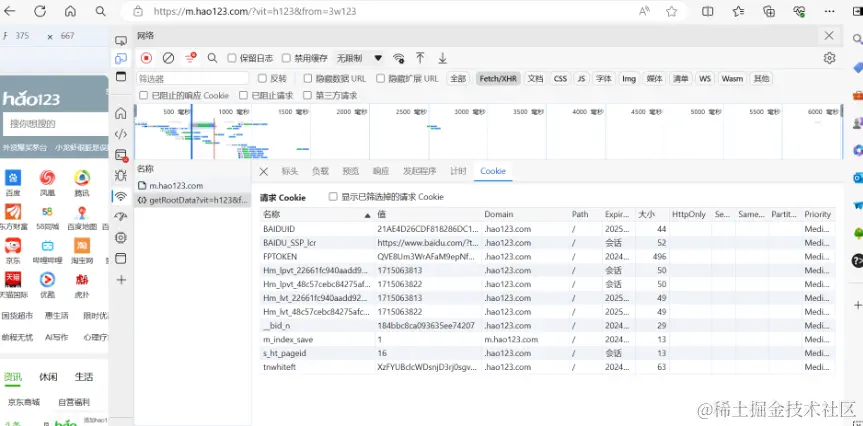The image size is (863, 426).
Task: Stop recording network log red button
Action: point(146,58)
